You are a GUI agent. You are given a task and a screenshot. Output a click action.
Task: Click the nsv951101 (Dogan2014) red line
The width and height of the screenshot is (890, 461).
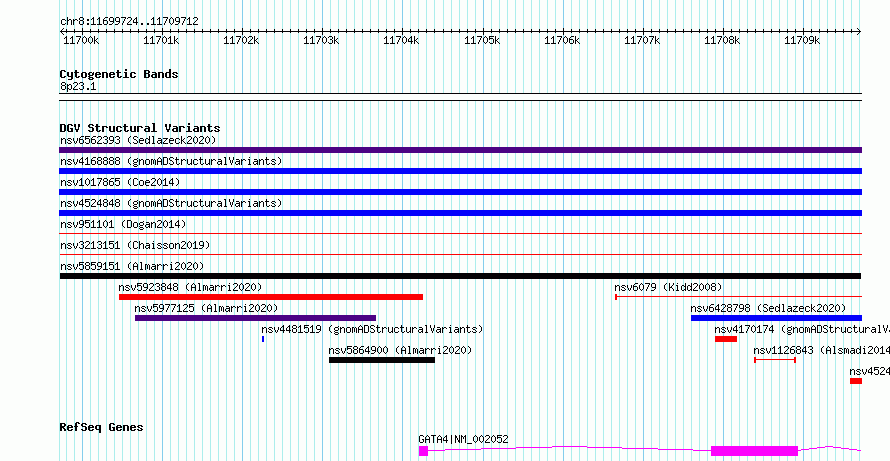[460, 233]
